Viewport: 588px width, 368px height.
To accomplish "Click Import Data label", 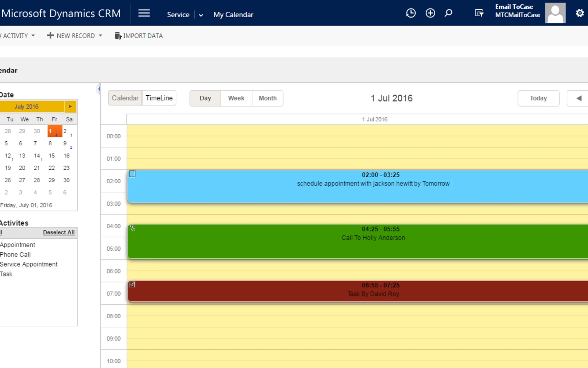I will pos(143,36).
